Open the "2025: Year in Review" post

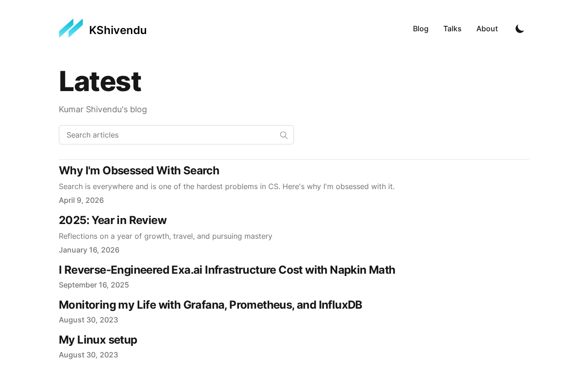(113, 220)
